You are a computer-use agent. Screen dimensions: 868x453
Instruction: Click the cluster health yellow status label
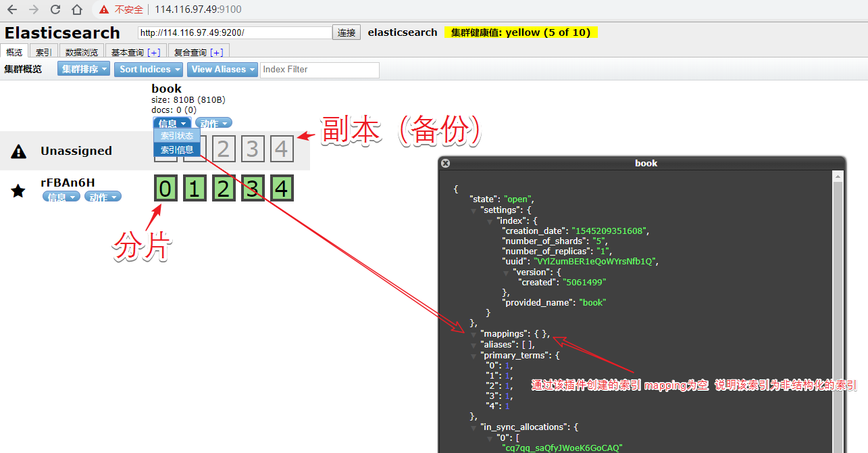pyautogui.click(x=521, y=32)
